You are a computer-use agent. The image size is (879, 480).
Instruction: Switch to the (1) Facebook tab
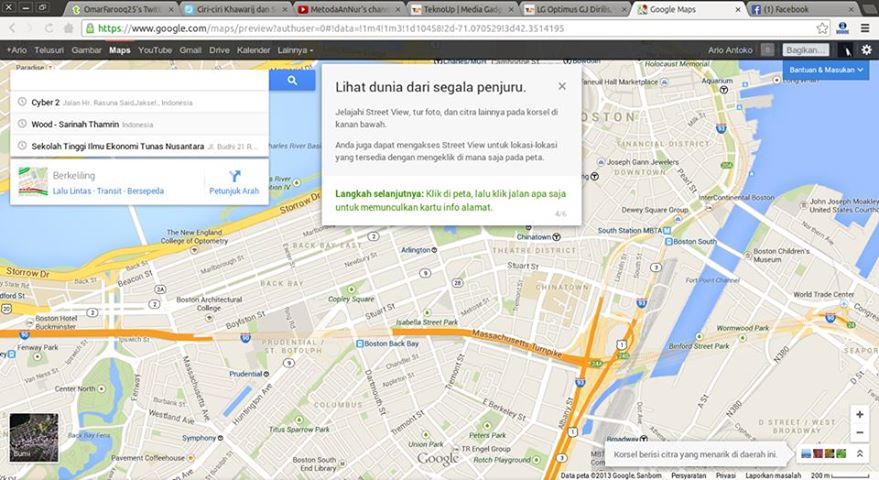click(x=803, y=10)
